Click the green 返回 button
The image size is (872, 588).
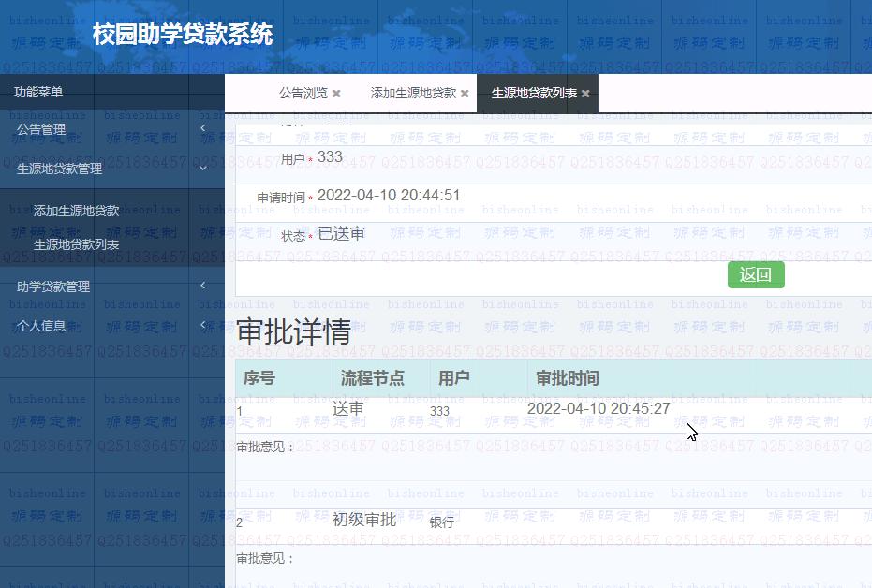pos(756,274)
